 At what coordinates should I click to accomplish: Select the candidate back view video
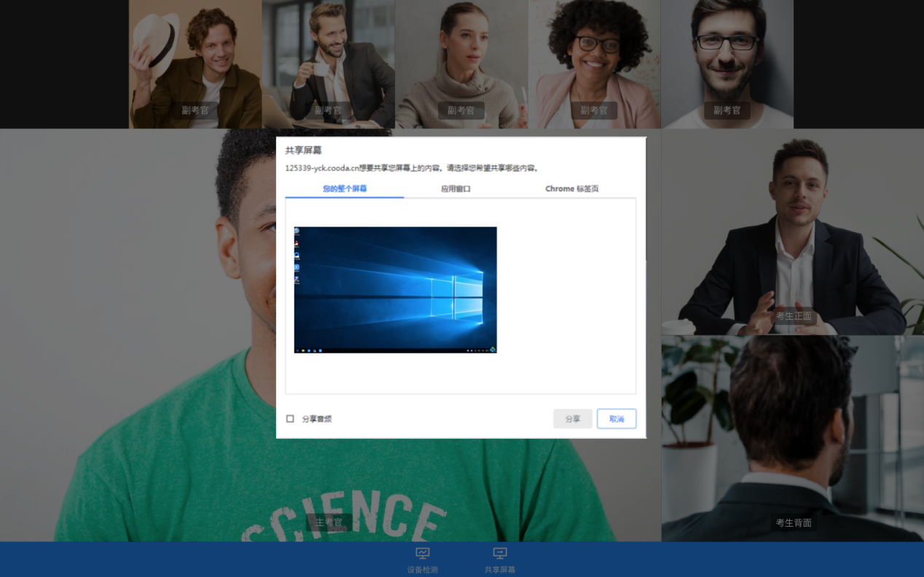[x=792, y=438]
